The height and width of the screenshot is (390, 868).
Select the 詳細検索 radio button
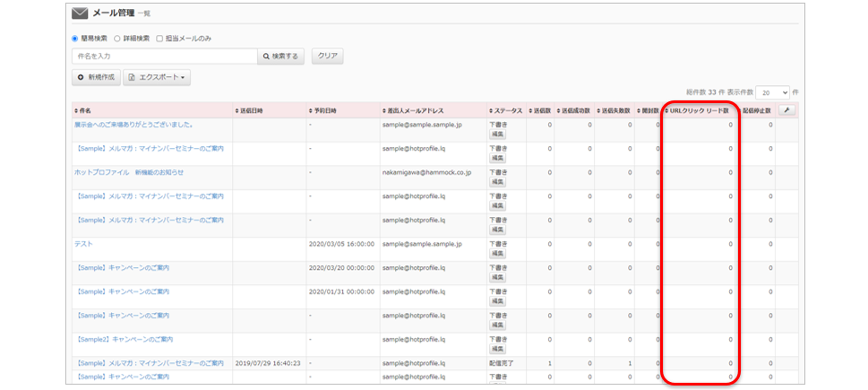tap(116, 39)
